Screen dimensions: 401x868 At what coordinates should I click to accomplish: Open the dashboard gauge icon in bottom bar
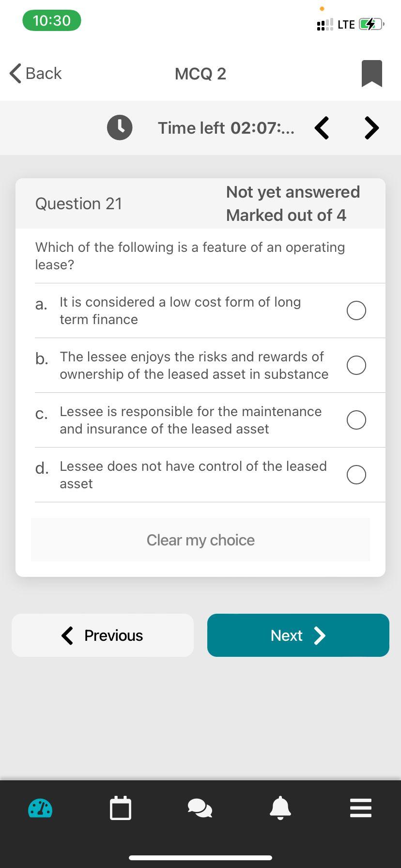pyautogui.click(x=40, y=808)
